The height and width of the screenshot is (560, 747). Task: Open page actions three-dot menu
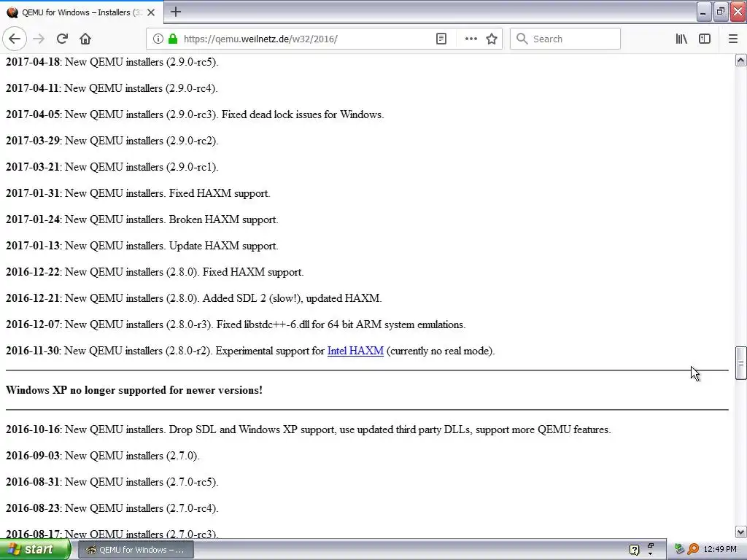point(471,39)
